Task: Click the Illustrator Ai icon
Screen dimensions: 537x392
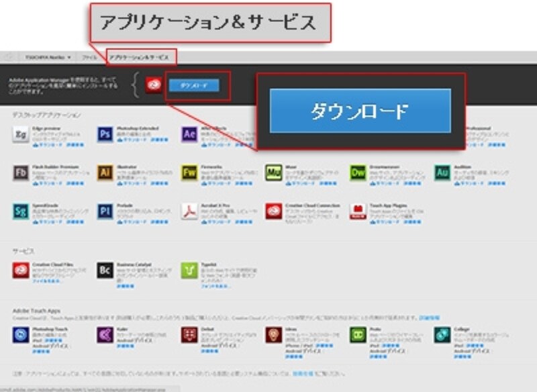Action: [x=105, y=173]
